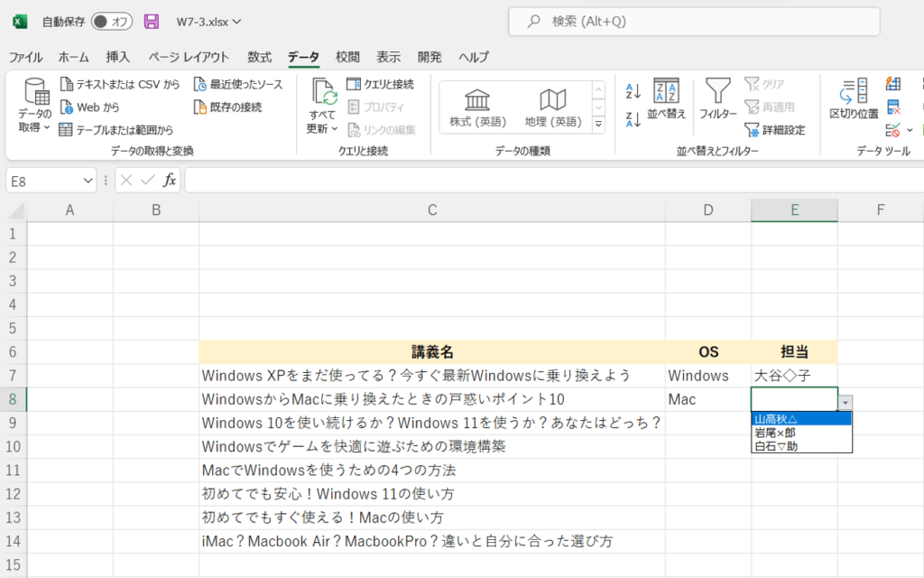Sort descending Z to A
Viewport: 924px width, 578px height.
[x=633, y=120]
